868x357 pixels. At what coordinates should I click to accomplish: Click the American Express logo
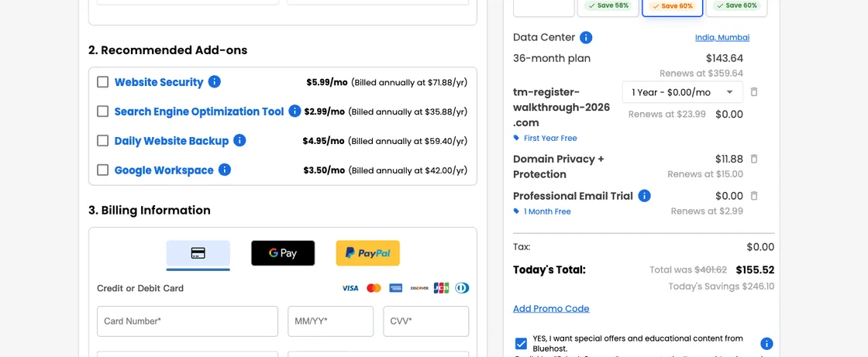pos(395,288)
